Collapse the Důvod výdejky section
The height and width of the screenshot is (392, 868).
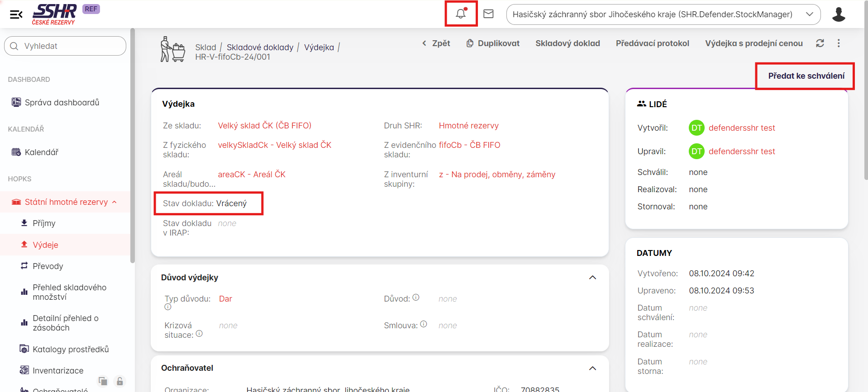click(592, 278)
